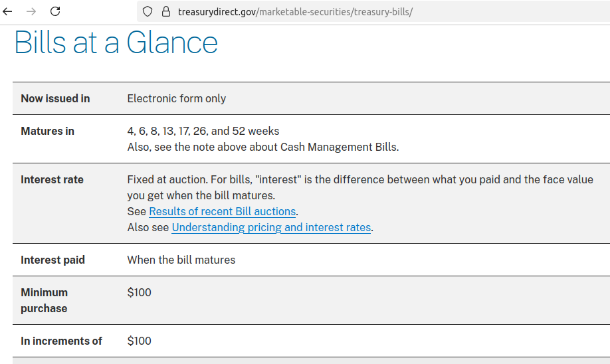Go back using the browser back arrow
This screenshot has width=610, height=364.
pyautogui.click(x=7, y=12)
